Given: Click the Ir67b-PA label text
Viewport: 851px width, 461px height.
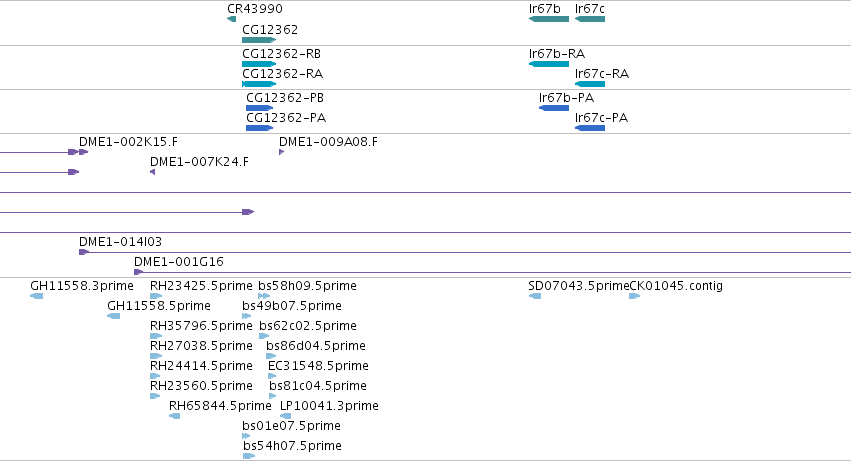Looking at the screenshot, I should click(567, 98).
